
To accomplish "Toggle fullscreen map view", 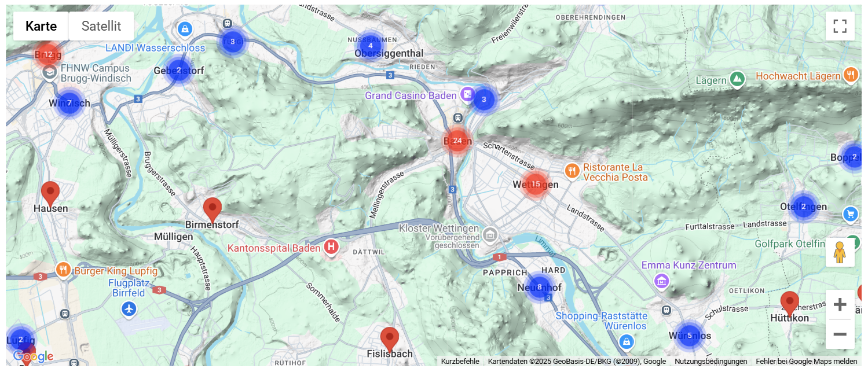I will click(840, 26).
